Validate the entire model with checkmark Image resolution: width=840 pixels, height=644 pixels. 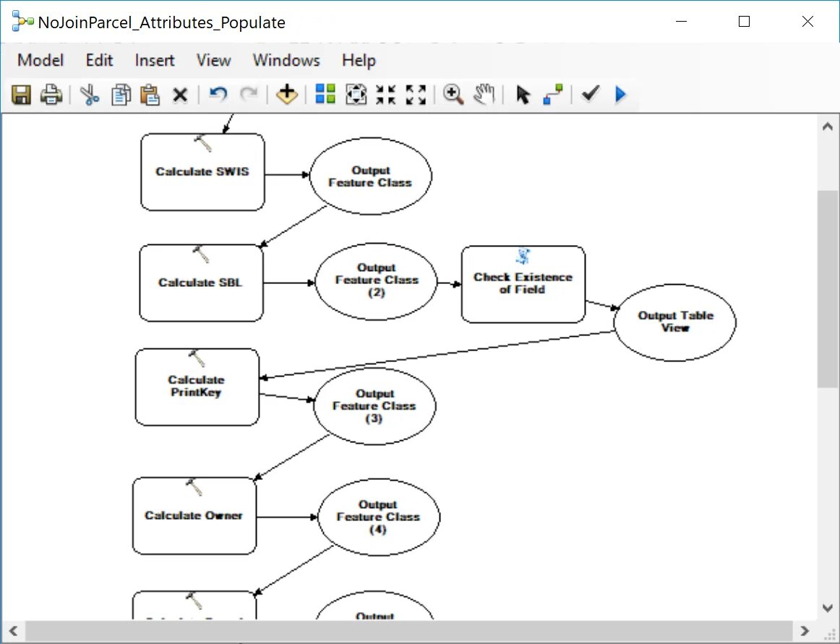click(591, 94)
